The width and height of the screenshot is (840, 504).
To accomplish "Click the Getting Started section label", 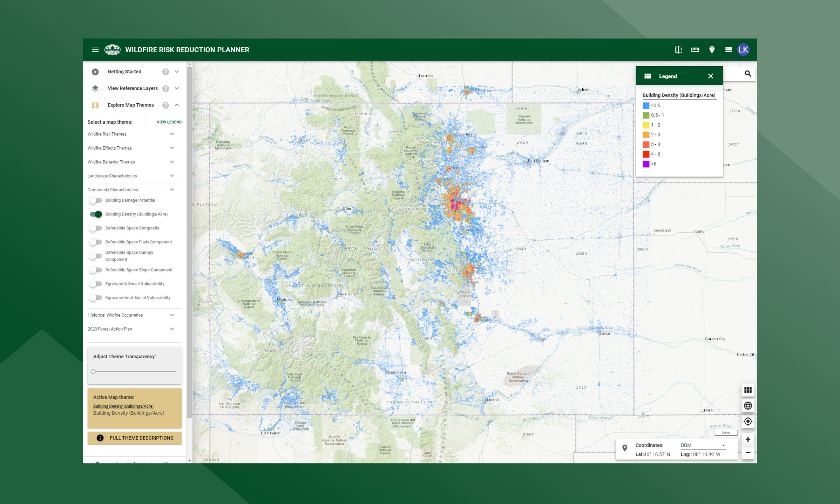I will (124, 71).
